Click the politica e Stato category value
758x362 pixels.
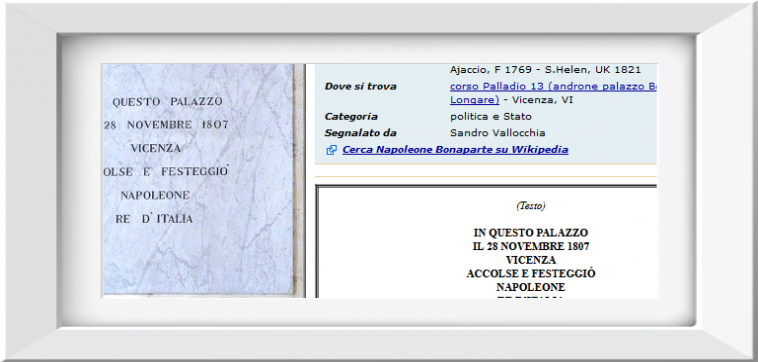[x=491, y=116]
